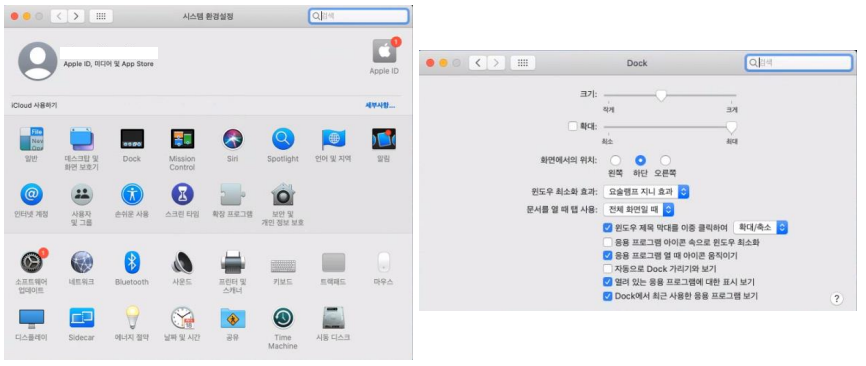Open 소프트웨어 업데이트 preferences
Image resolution: width=866 pixels, height=366 pixels.
pyautogui.click(x=33, y=262)
